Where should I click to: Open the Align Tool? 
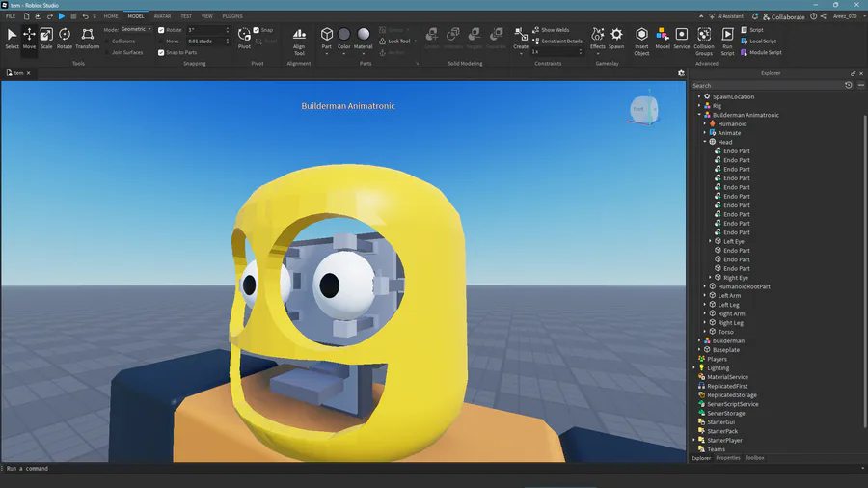299,39
